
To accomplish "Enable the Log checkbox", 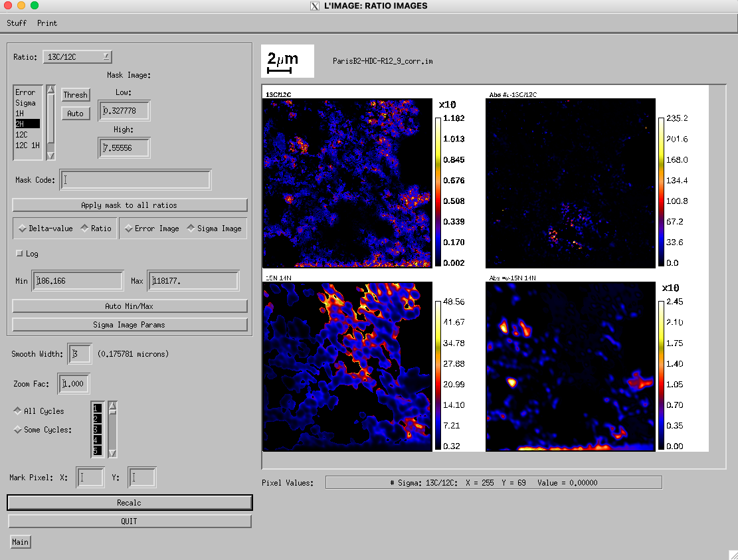I will pos(19,254).
